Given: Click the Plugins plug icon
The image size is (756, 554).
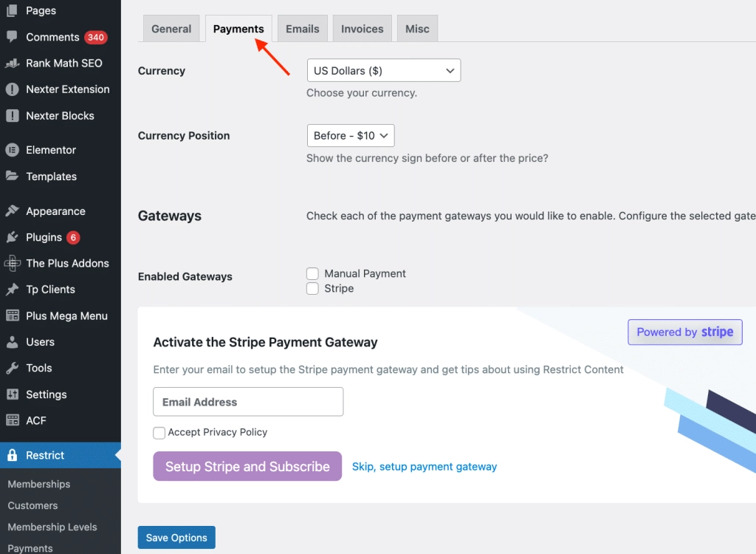Looking at the screenshot, I should [12, 237].
